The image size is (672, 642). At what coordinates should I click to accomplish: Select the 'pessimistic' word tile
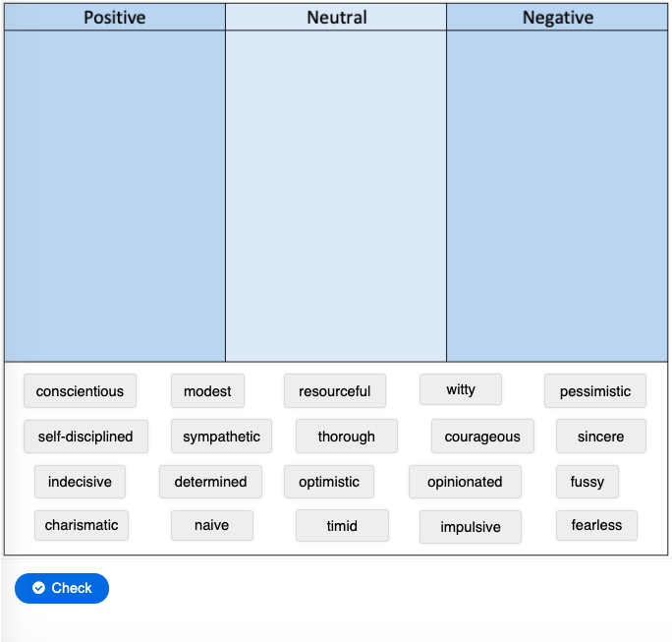pos(595,390)
